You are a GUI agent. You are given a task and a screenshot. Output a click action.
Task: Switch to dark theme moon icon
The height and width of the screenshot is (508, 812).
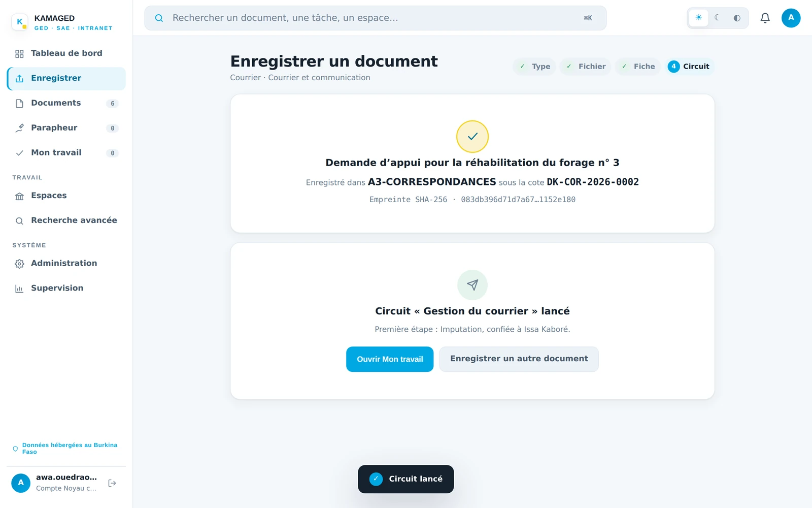pos(718,18)
